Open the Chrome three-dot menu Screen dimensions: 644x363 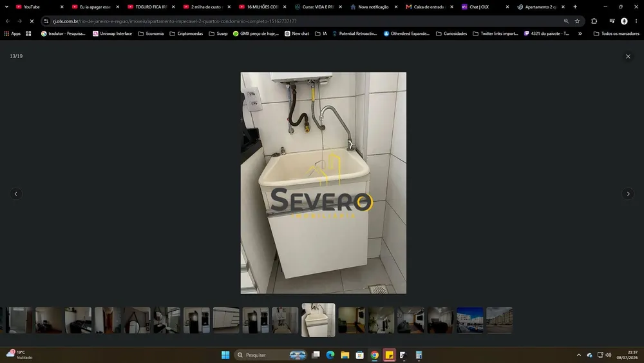click(636, 21)
